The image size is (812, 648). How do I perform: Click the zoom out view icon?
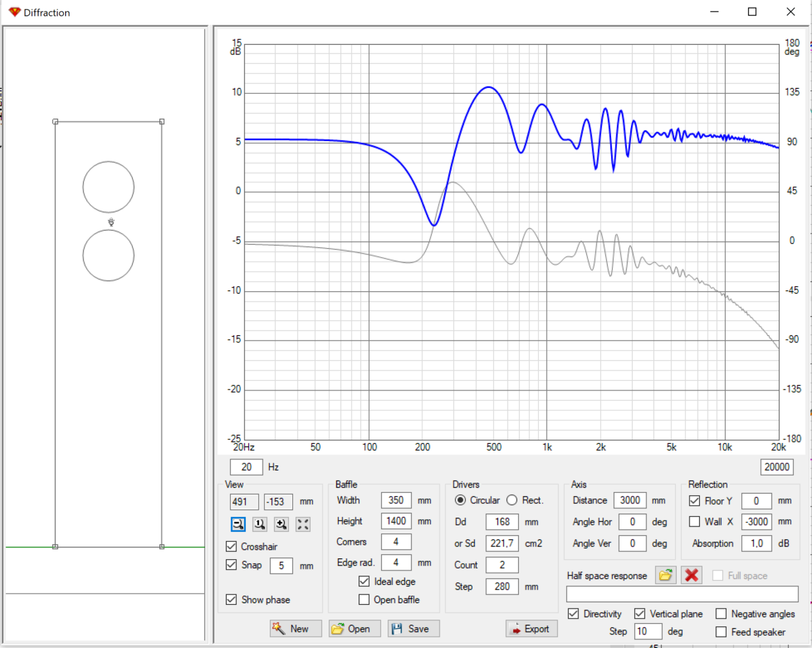(238, 524)
